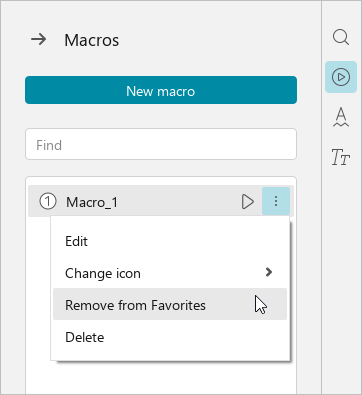Image resolution: width=362 pixels, height=395 pixels.
Task: Select the Macros play-circle sidebar icon
Action: [341, 77]
